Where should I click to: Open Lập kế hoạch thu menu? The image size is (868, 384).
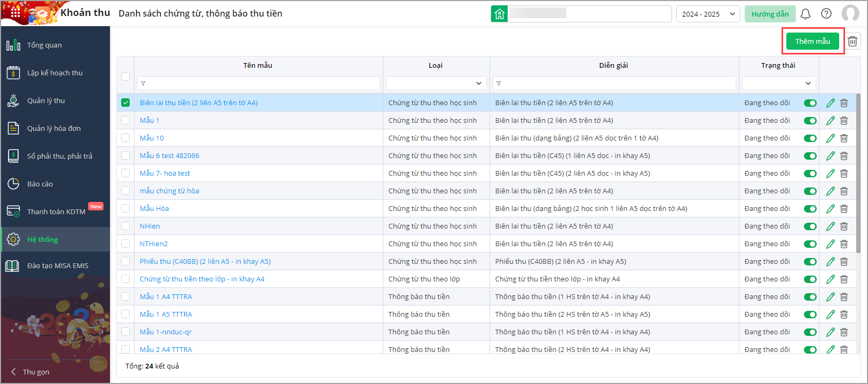[x=56, y=73]
